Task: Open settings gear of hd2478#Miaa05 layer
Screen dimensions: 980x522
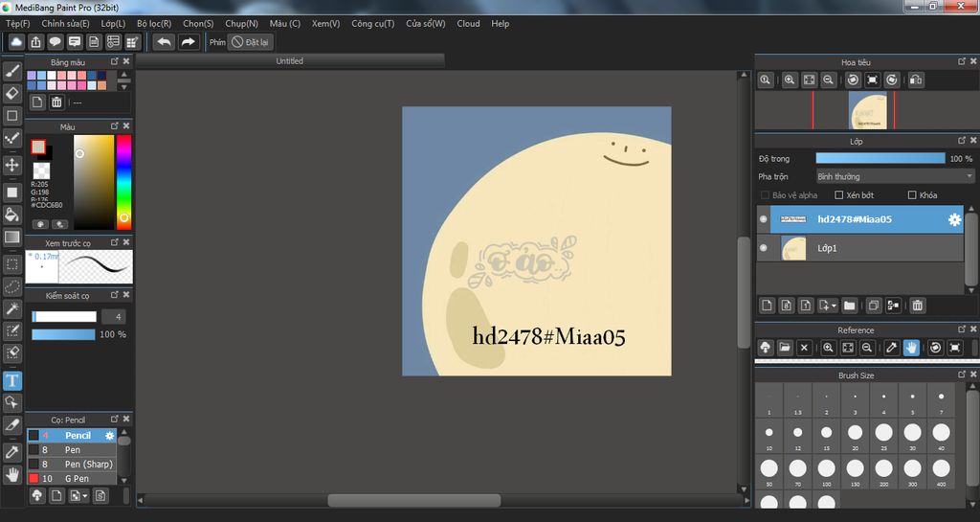Action: pos(954,219)
